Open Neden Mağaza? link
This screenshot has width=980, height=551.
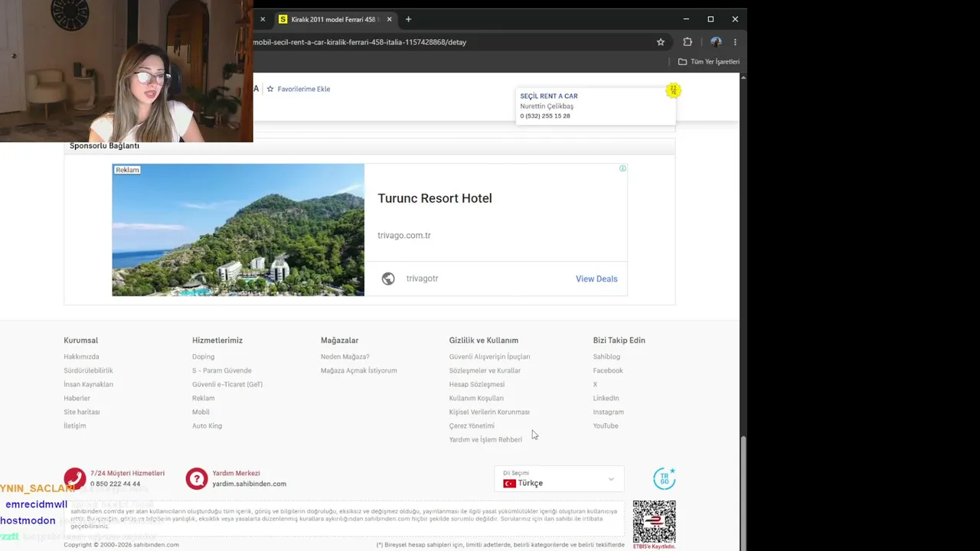(x=345, y=357)
